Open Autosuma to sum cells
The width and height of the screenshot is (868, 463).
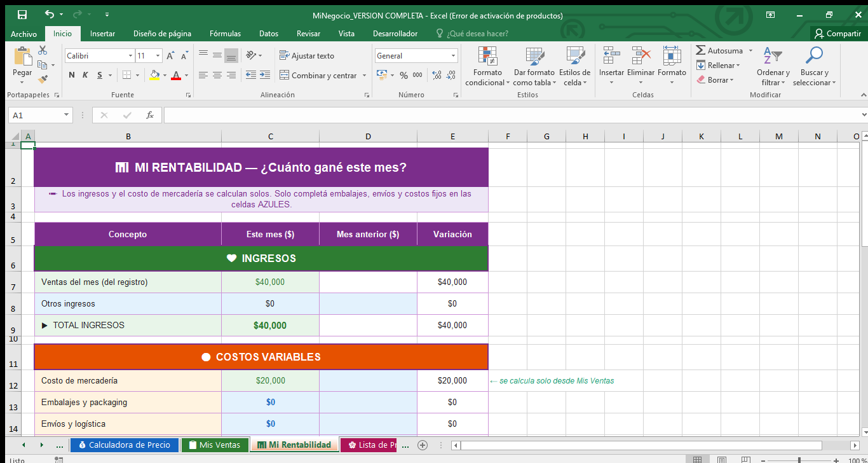[719, 50]
